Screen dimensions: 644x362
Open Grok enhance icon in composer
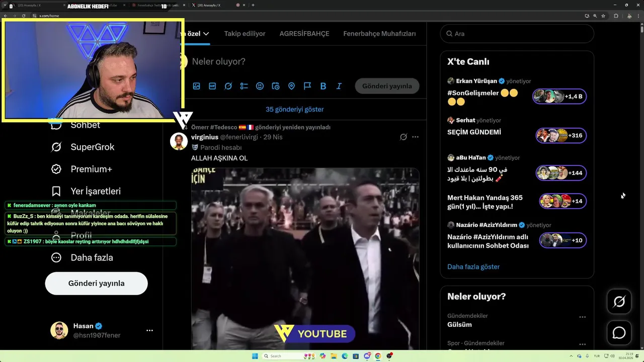pos(228,86)
